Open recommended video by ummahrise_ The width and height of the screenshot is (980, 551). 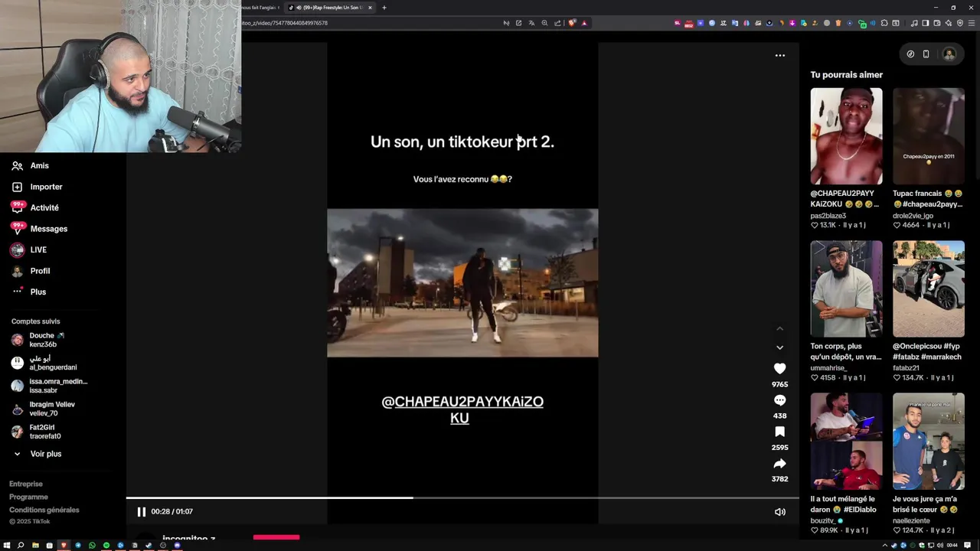click(x=846, y=289)
